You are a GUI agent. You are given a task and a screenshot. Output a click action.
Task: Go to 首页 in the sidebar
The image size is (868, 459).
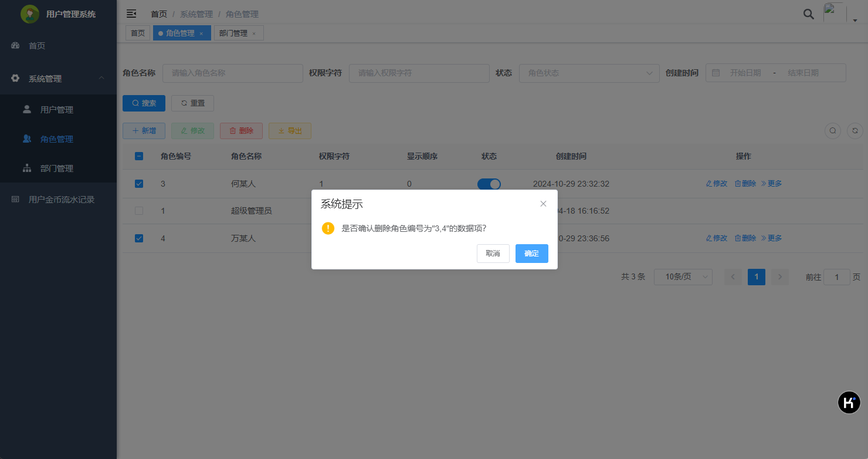[x=59, y=46]
